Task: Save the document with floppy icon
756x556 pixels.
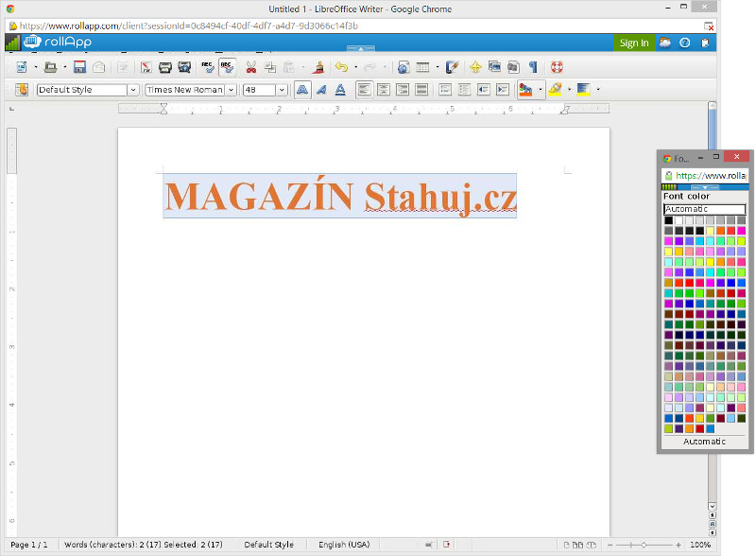Action: coord(79,67)
